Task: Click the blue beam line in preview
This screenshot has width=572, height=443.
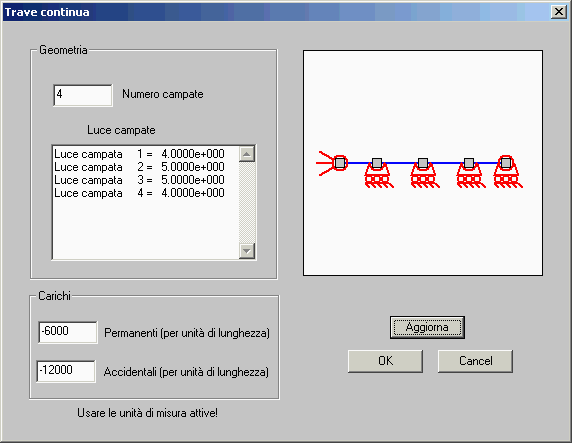Action: point(400,163)
